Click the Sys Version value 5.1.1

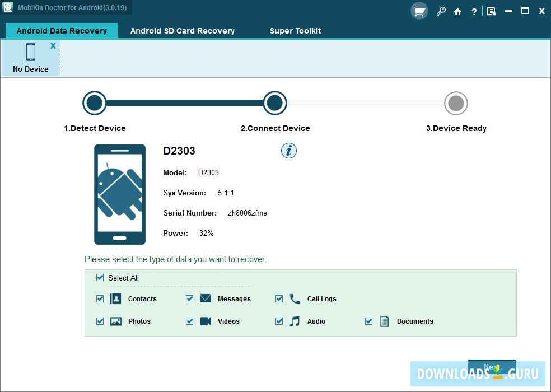pos(226,193)
